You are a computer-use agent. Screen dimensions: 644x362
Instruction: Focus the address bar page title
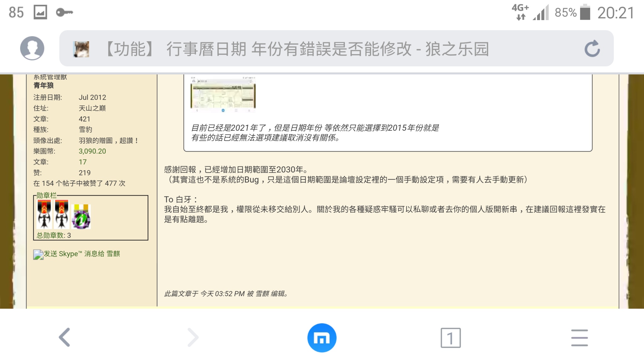pos(296,49)
